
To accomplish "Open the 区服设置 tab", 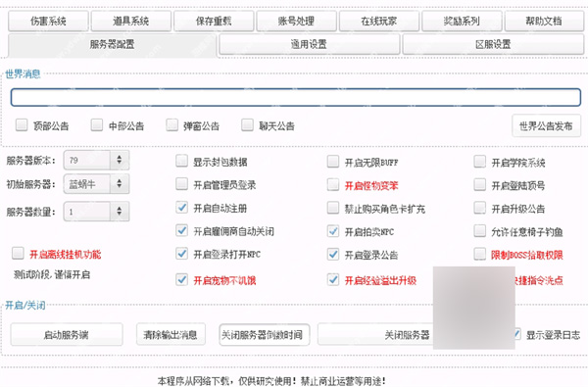I will pos(493,44).
